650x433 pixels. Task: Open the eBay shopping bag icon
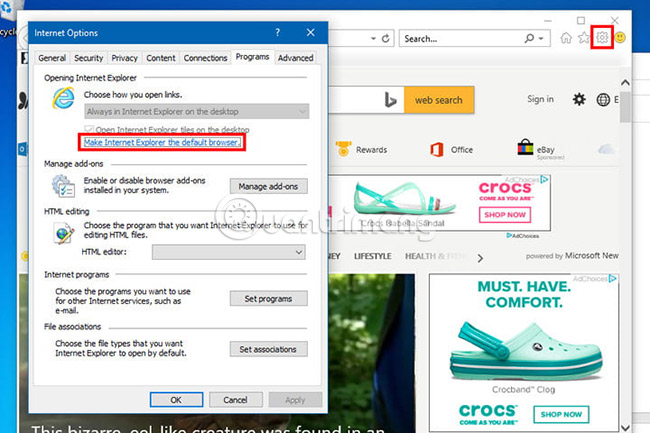click(x=525, y=147)
